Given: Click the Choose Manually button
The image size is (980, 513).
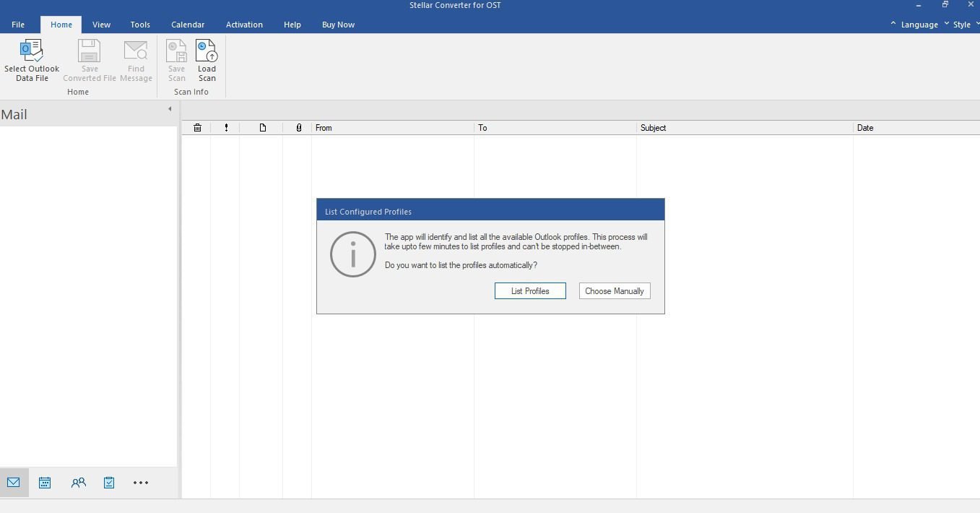Looking at the screenshot, I should [x=614, y=291].
